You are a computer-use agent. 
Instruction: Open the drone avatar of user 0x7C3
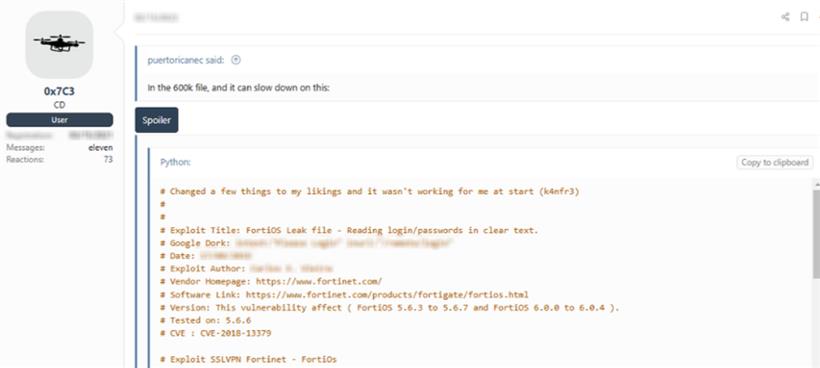[x=59, y=44]
